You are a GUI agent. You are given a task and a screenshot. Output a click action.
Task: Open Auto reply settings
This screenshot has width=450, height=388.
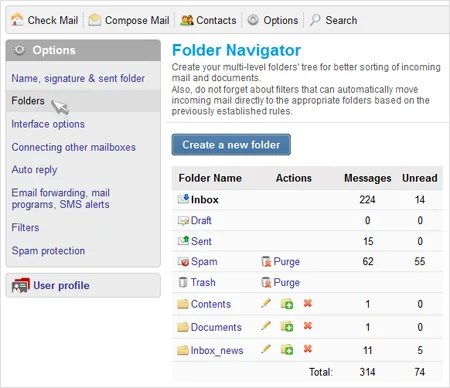34,170
